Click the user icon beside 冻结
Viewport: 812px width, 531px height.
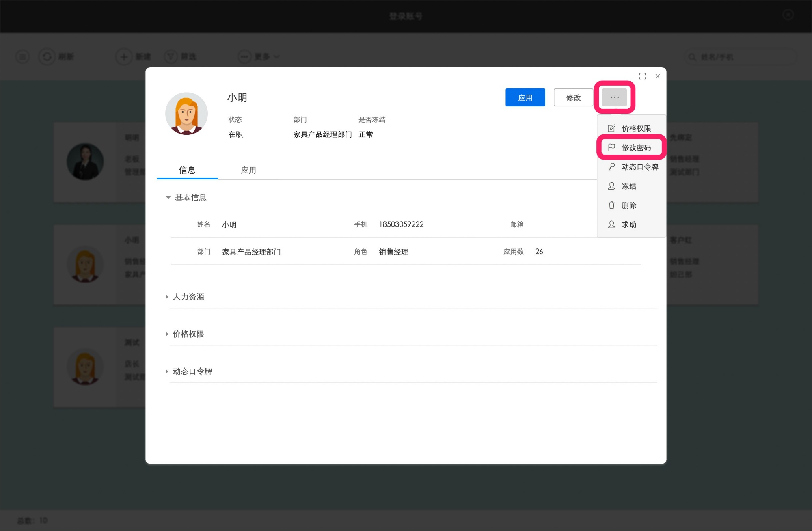point(611,186)
